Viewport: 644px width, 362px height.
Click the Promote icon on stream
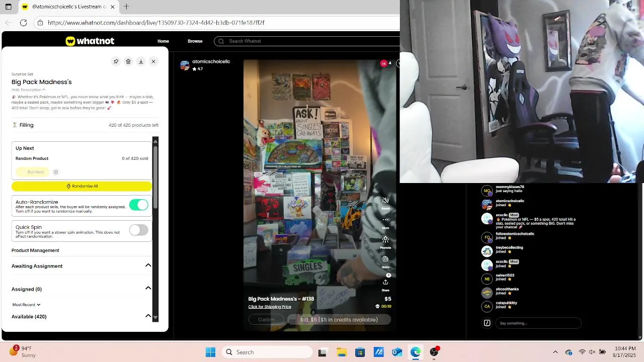click(385, 239)
